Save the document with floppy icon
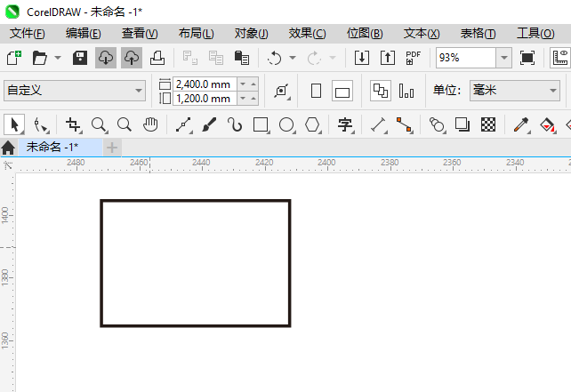 click(x=80, y=58)
